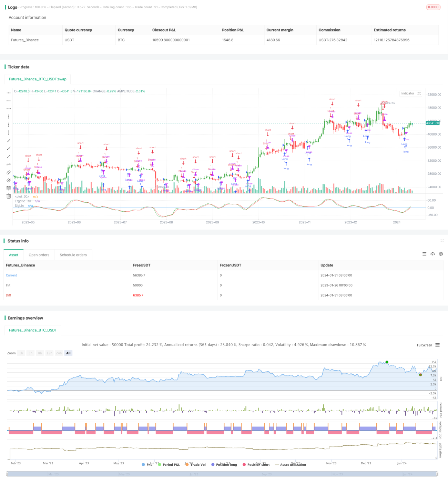The width and height of the screenshot is (448, 484).
Task: Open the earnings chart hamburger export menu
Action: point(437,345)
